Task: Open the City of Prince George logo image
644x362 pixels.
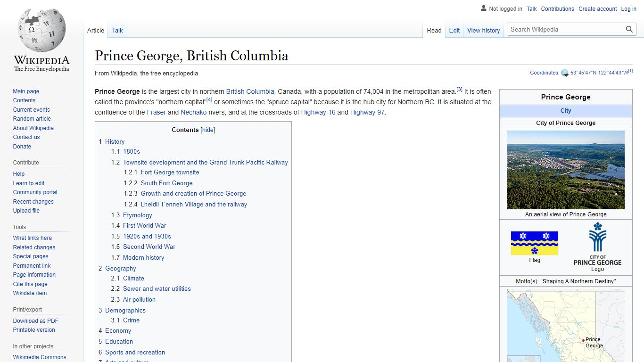Action: pos(597,244)
